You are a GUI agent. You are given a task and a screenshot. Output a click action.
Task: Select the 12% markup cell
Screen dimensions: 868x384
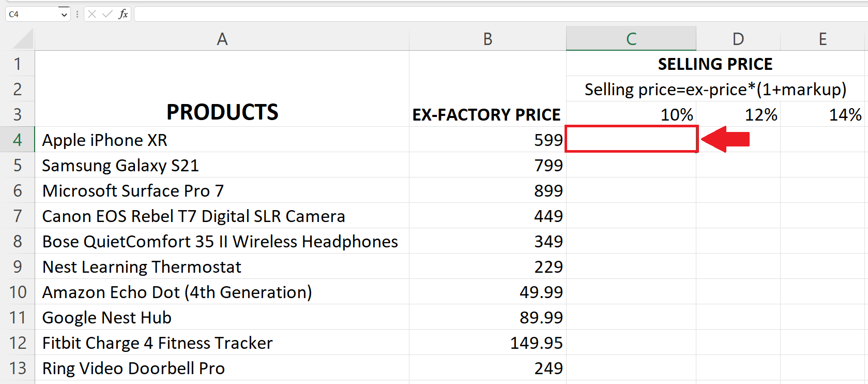tap(738, 114)
